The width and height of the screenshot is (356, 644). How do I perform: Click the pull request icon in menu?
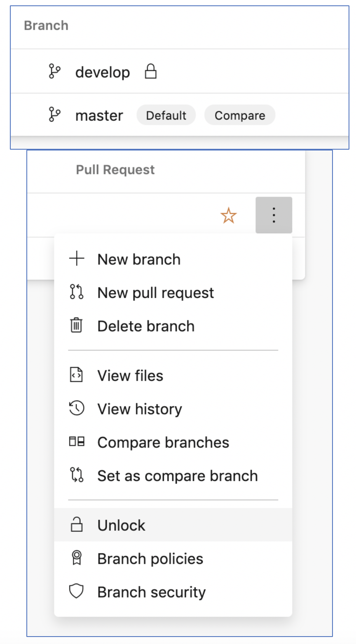point(77,292)
